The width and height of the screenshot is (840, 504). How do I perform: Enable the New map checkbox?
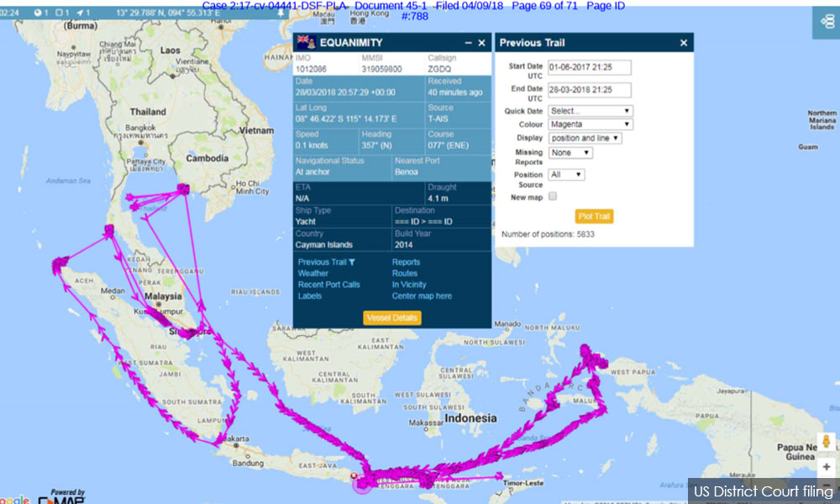pos(554,195)
